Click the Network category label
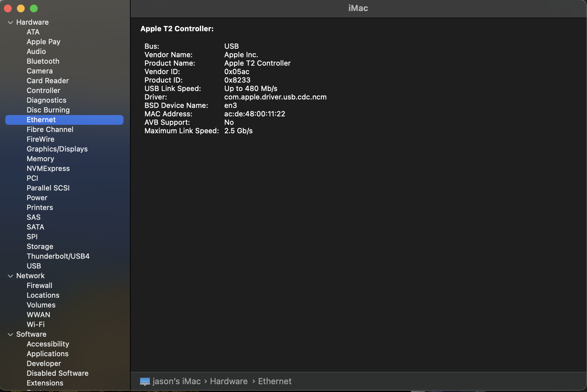 pos(31,276)
